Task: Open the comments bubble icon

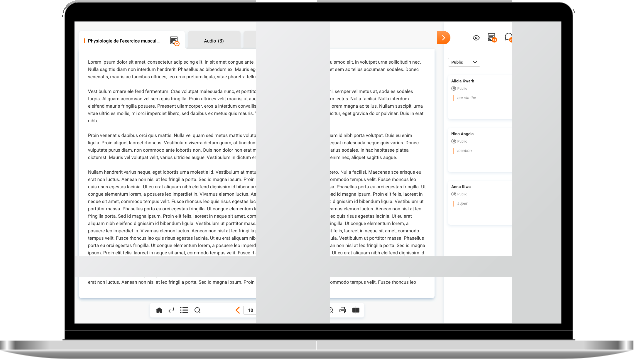Action: 509,38
